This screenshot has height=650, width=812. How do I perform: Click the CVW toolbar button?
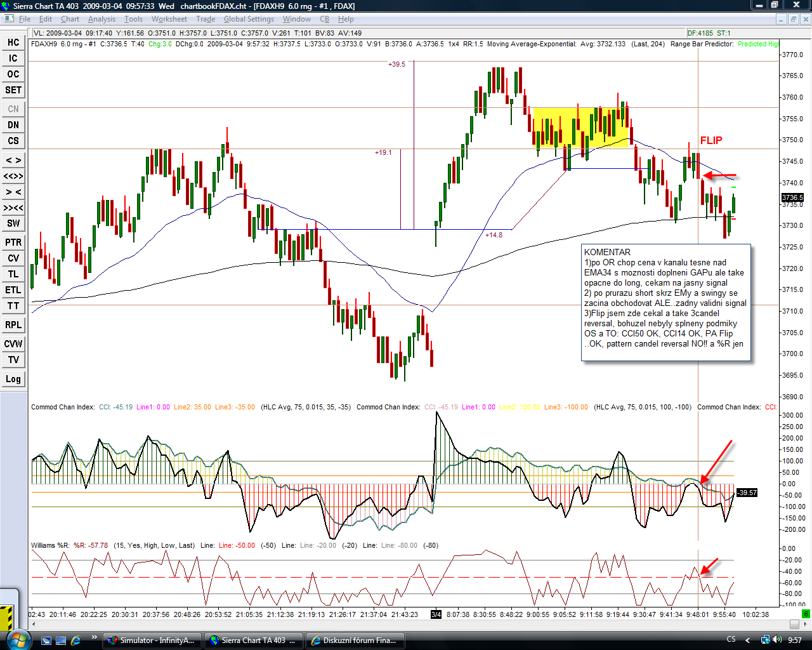(x=13, y=344)
